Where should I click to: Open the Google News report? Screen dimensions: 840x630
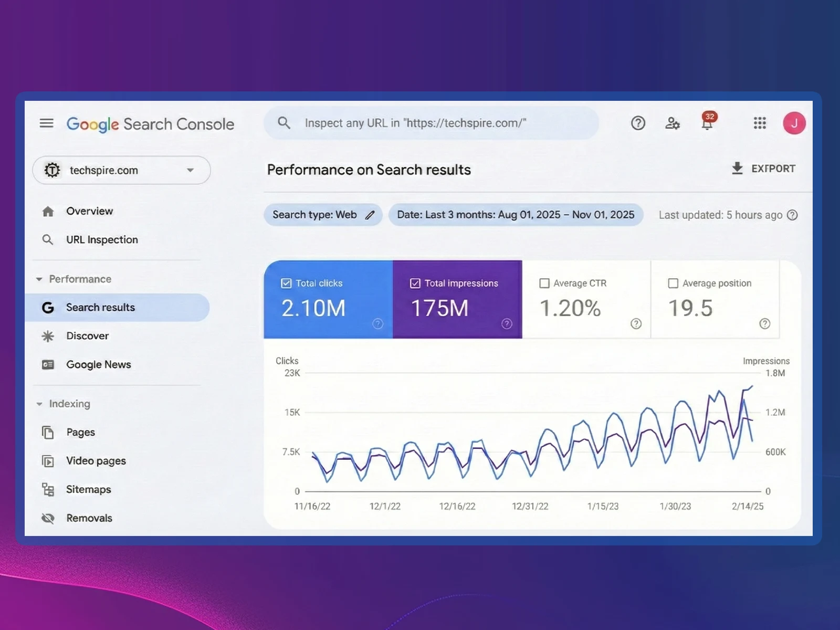(x=98, y=364)
